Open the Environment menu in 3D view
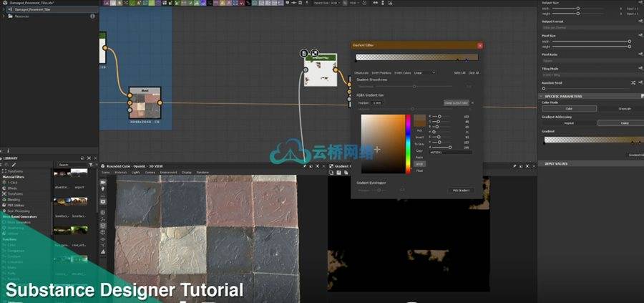The width and height of the screenshot is (644, 303). coord(168,172)
